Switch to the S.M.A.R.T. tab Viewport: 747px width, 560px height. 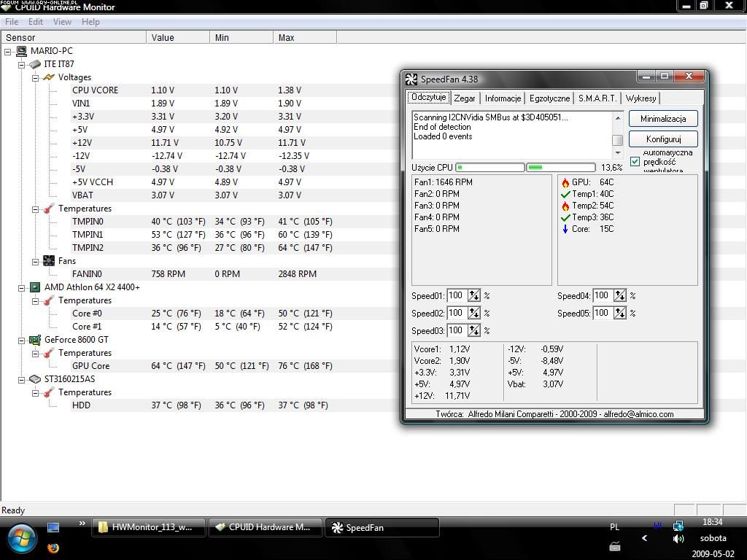pyautogui.click(x=597, y=98)
